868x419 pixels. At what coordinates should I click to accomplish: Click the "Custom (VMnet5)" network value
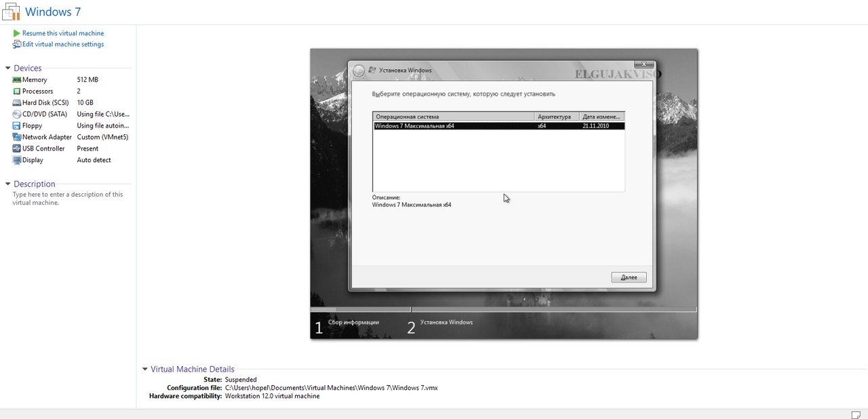click(102, 137)
